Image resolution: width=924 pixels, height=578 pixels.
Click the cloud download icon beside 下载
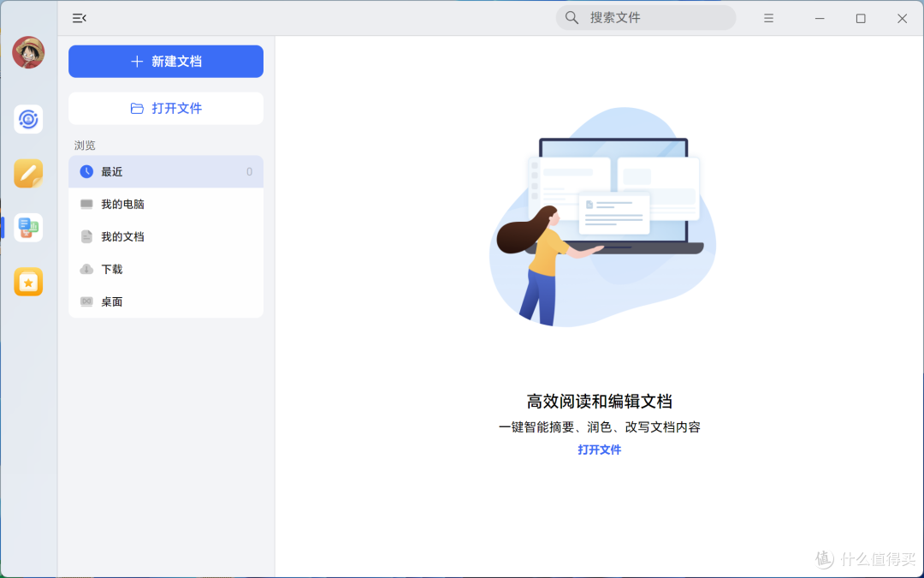pos(86,269)
